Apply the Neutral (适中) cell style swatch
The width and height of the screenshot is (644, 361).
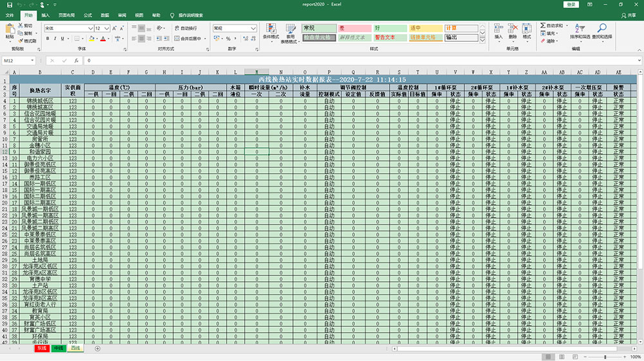(x=426, y=28)
